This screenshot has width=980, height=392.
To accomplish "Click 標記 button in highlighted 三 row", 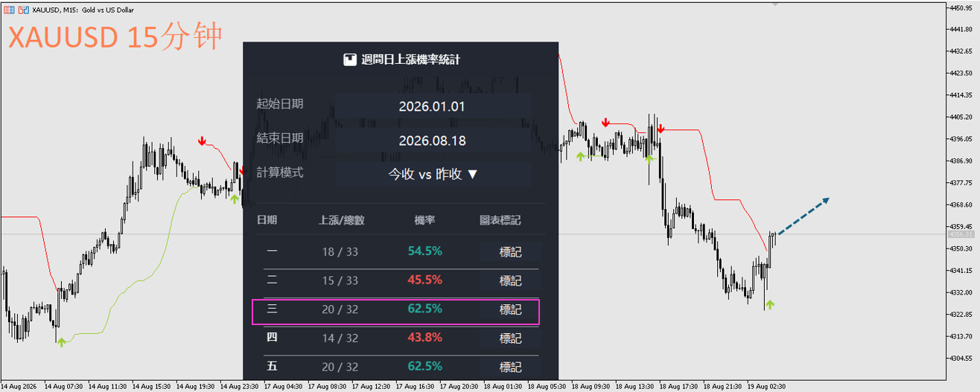I will click(510, 309).
